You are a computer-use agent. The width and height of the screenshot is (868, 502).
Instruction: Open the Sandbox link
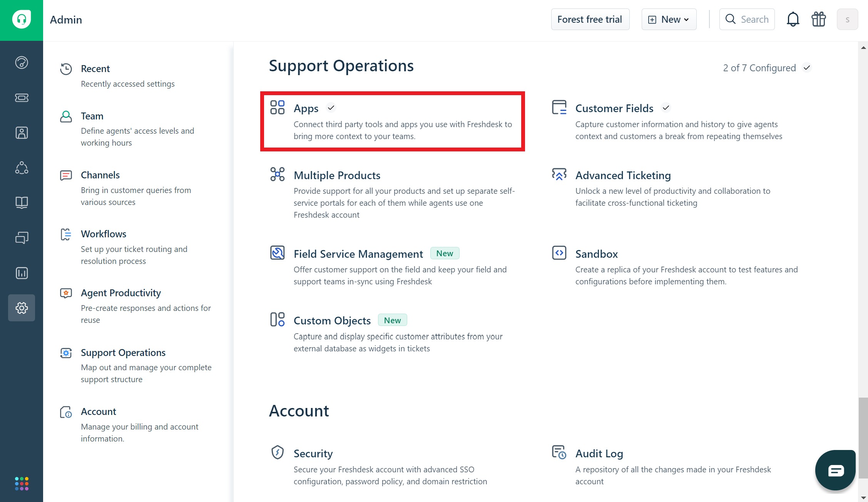click(596, 254)
